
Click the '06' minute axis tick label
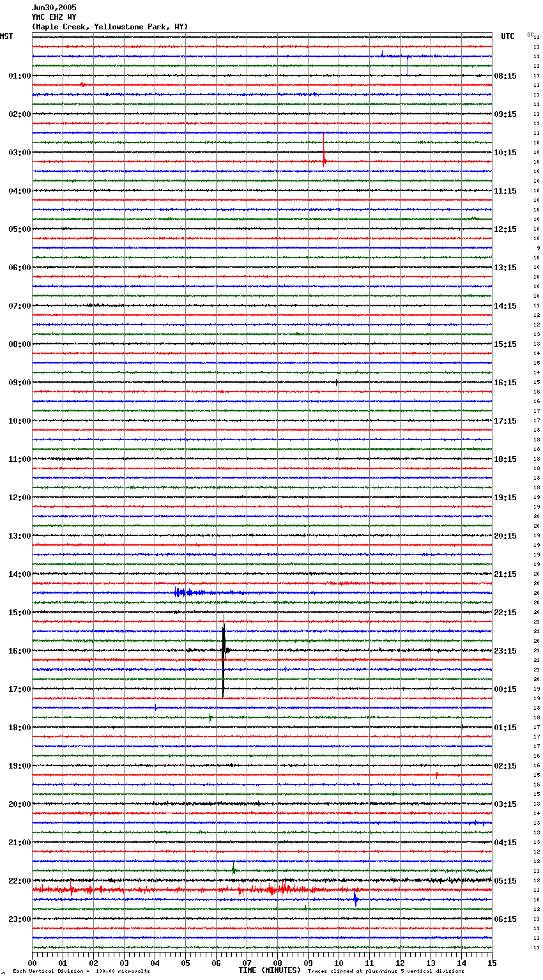click(x=216, y=963)
